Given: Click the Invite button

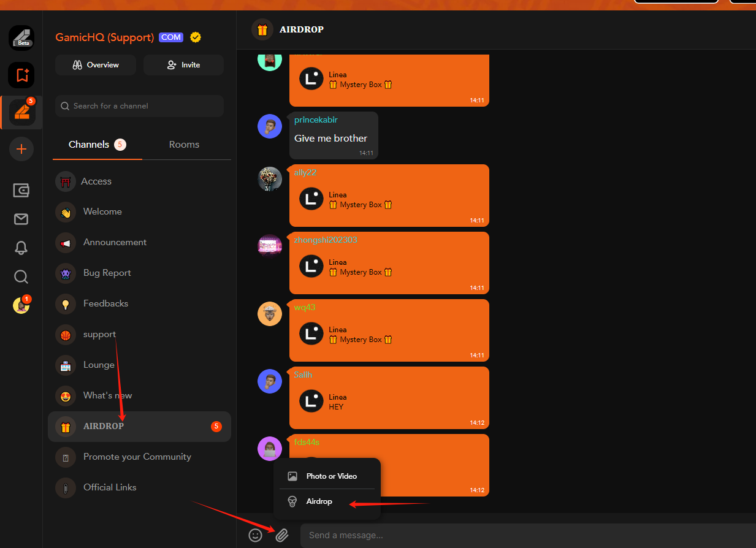Looking at the screenshot, I should click(x=183, y=65).
